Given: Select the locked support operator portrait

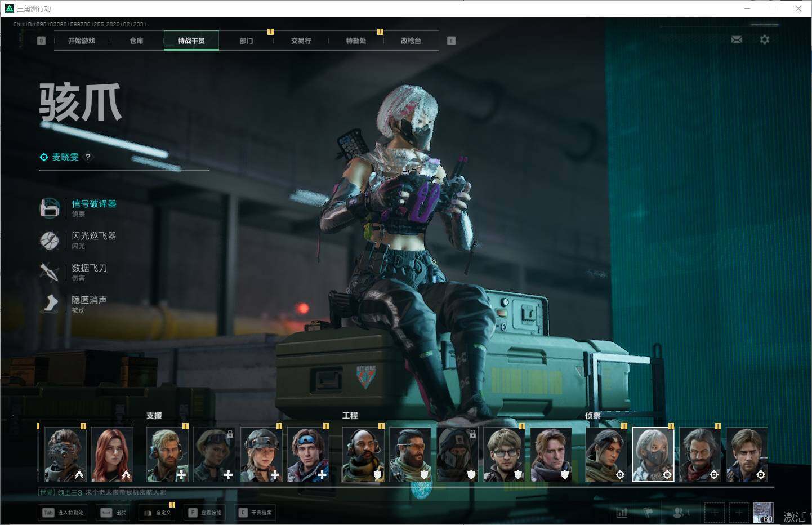Looking at the screenshot, I should tap(214, 455).
